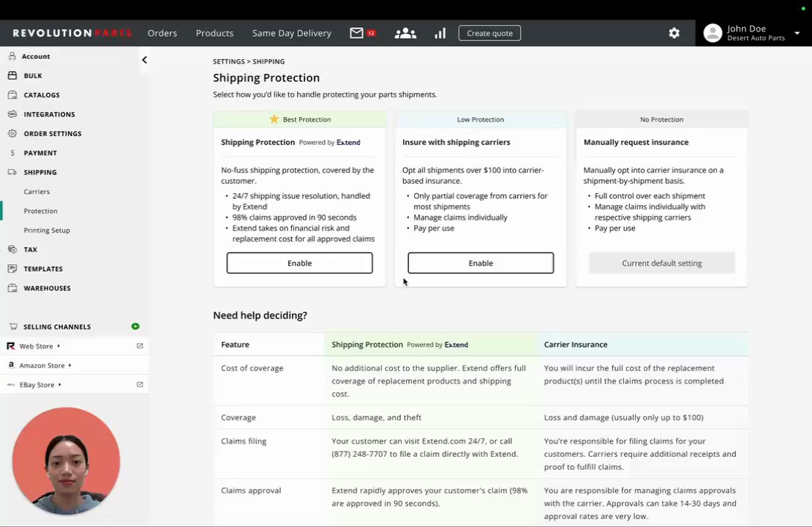
Task: Expand the Amazon Store channel
Action: point(70,365)
